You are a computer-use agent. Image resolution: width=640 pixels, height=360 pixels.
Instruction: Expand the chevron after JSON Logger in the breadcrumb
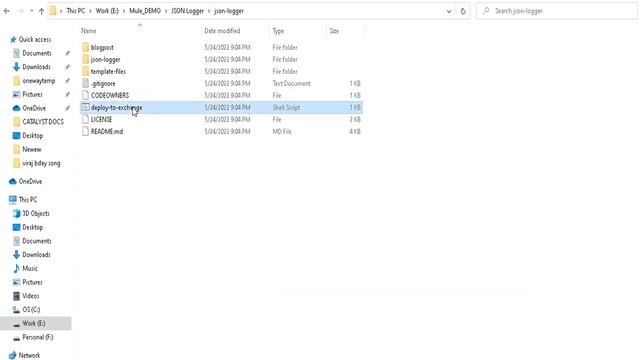point(209,11)
